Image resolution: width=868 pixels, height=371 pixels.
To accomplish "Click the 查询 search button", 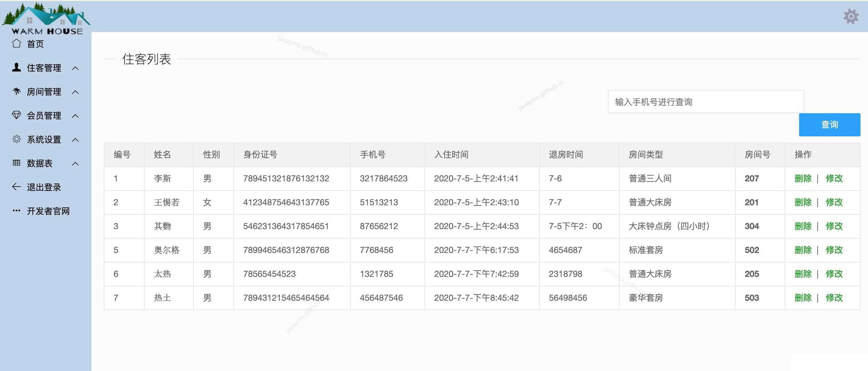I will (x=829, y=124).
